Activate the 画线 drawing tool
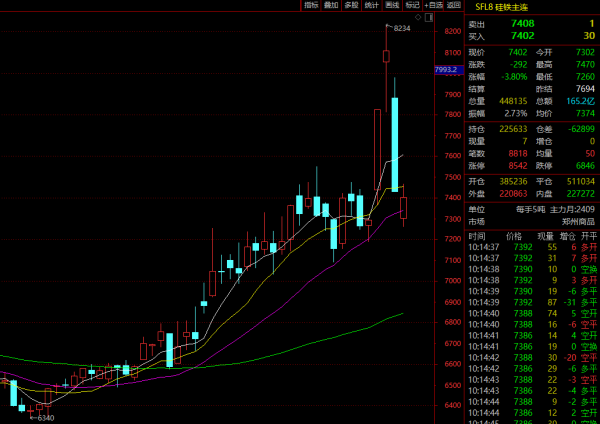 391,5
